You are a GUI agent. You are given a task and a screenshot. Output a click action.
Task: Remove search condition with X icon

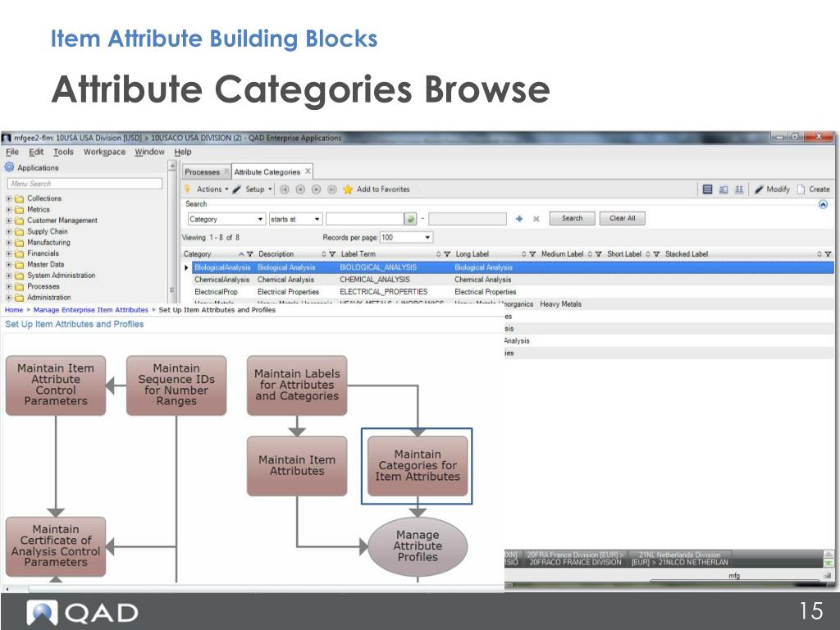536,218
